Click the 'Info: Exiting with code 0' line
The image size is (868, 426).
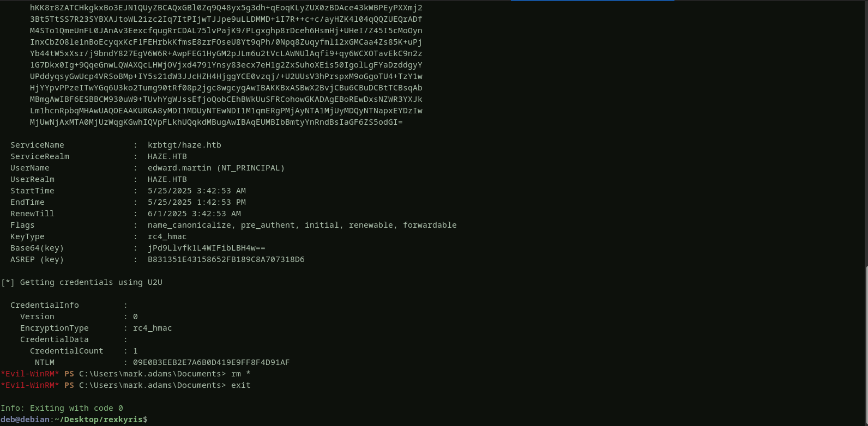click(62, 408)
